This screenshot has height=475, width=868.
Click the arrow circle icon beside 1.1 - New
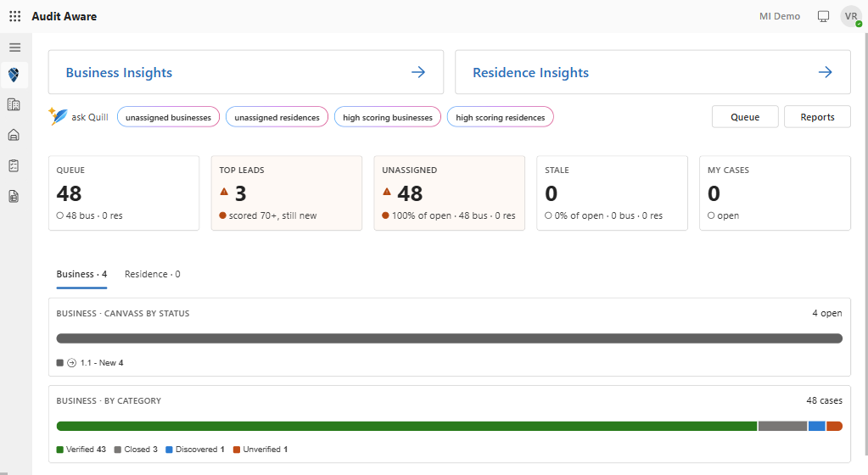tap(72, 363)
